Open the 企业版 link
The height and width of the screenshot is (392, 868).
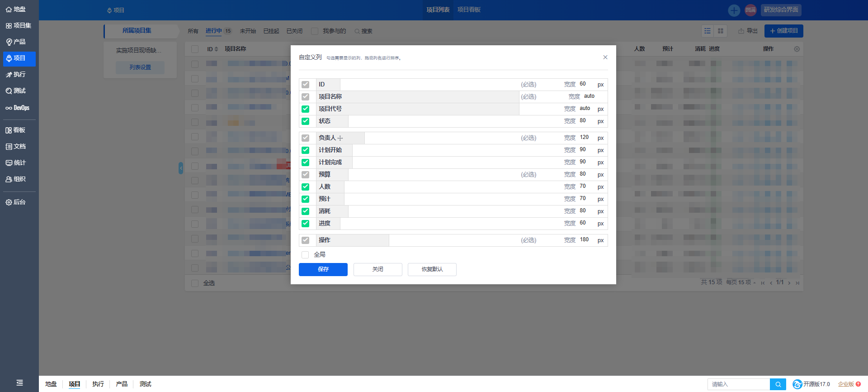pos(849,384)
